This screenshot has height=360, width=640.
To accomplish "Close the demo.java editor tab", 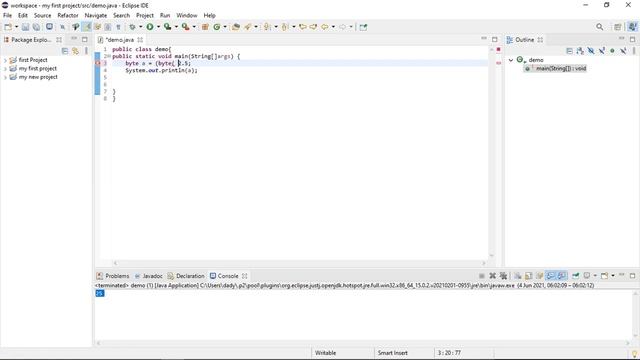I will [x=140, y=40].
